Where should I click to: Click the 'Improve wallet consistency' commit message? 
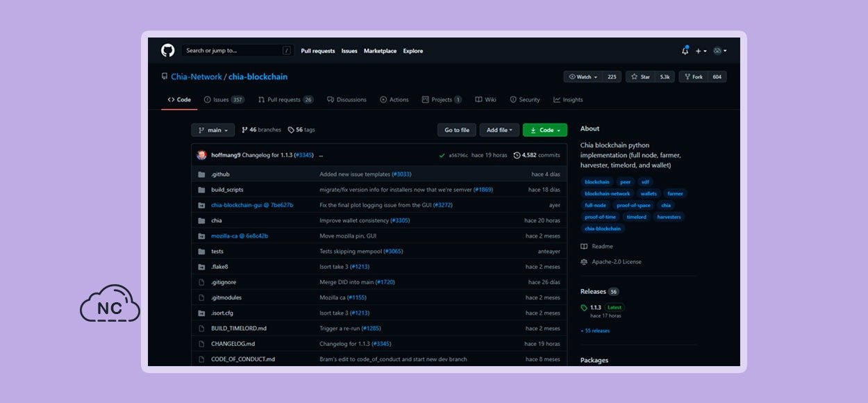point(354,220)
